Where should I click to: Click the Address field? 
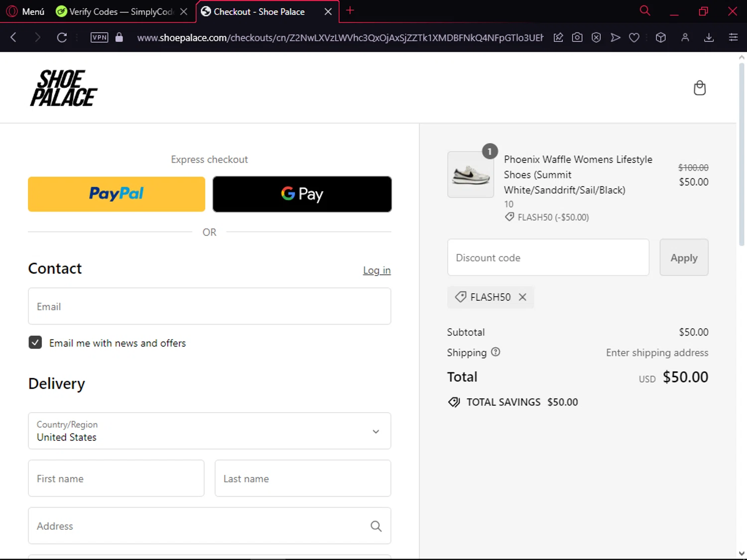click(210, 526)
